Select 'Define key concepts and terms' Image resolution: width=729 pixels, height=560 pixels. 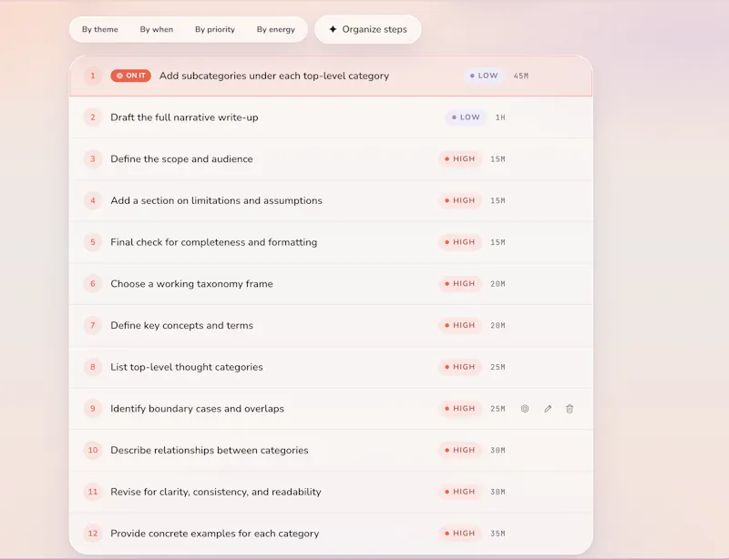pyautogui.click(x=181, y=325)
